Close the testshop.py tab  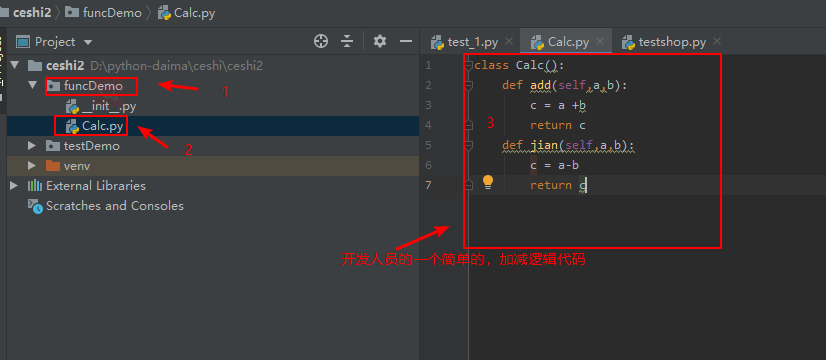pyautogui.click(x=716, y=41)
